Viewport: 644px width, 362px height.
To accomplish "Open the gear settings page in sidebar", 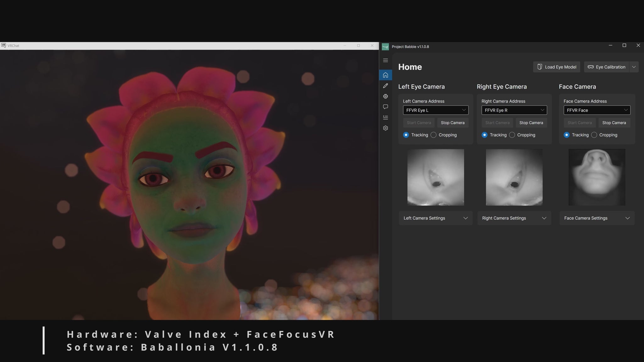I will pyautogui.click(x=386, y=128).
